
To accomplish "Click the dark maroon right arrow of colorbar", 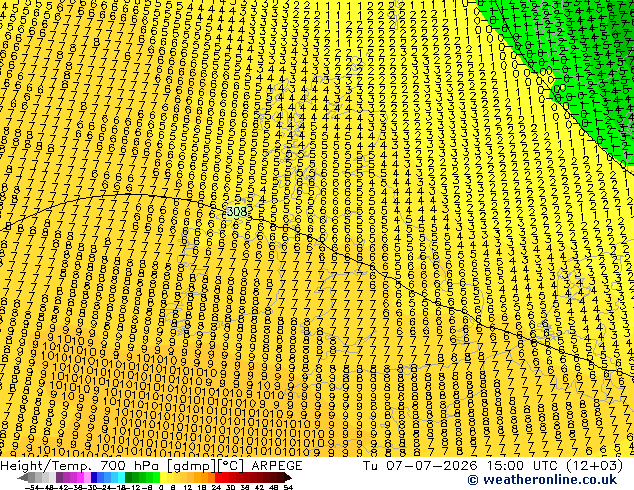I will coord(288,477).
